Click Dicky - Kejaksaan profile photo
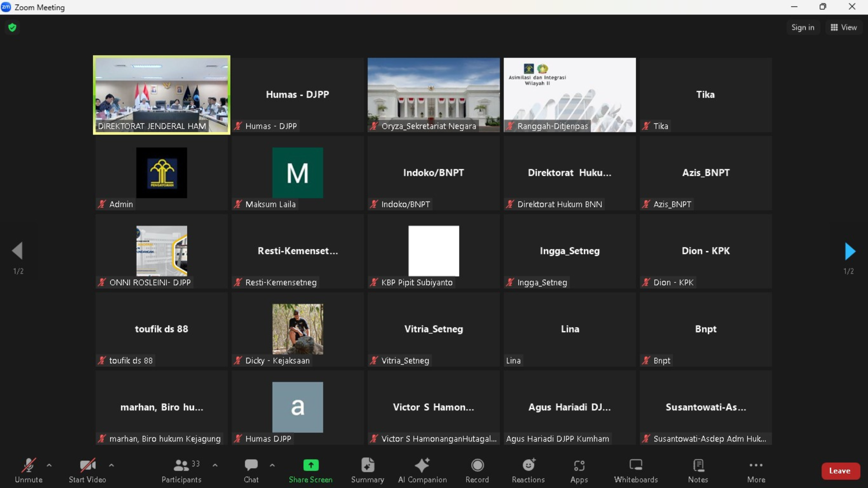 click(297, 329)
